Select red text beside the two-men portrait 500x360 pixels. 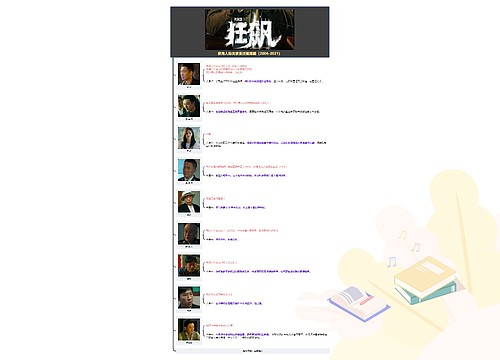point(237,103)
